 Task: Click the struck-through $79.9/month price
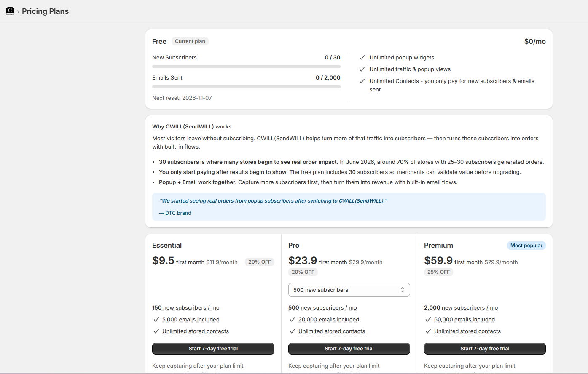coord(501,262)
